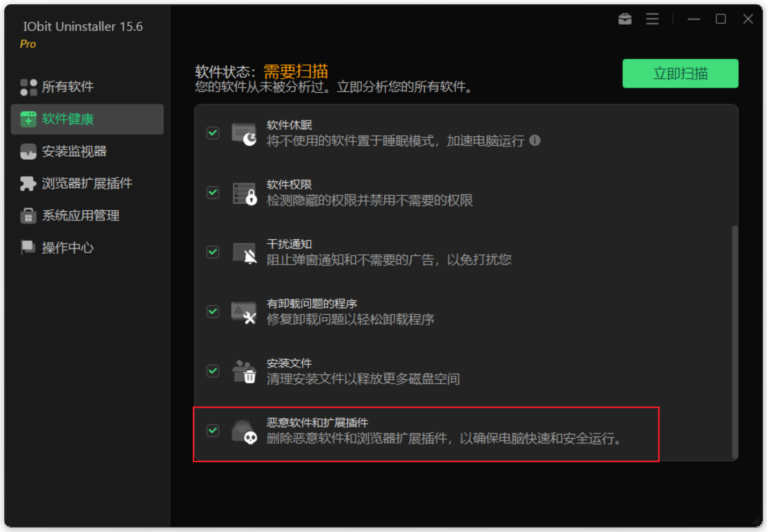Select 软件健康 in sidebar

click(x=87, y=119)
